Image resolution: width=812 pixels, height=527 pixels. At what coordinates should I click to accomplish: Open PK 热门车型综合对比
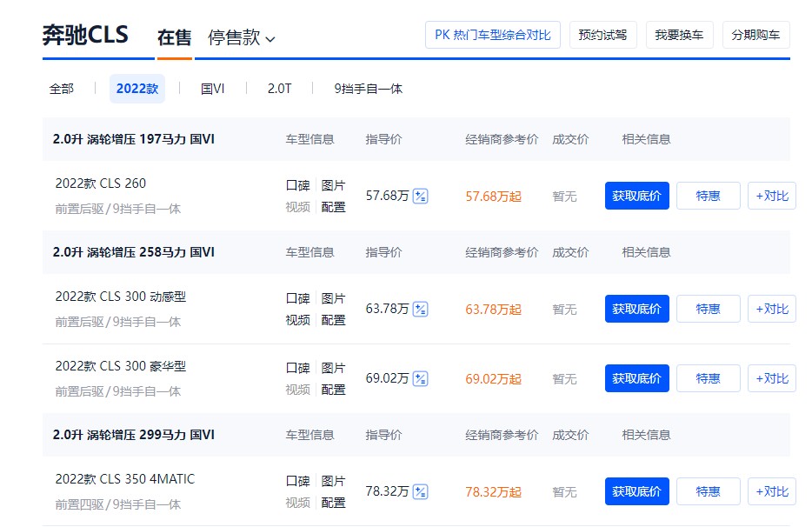click(x=493, y=35)
